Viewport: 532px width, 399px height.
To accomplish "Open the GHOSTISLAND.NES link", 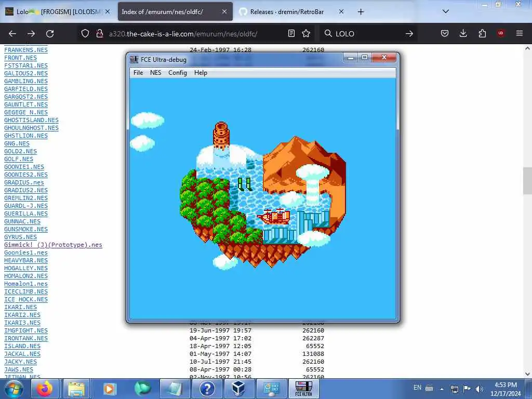I will click(31, 120).
